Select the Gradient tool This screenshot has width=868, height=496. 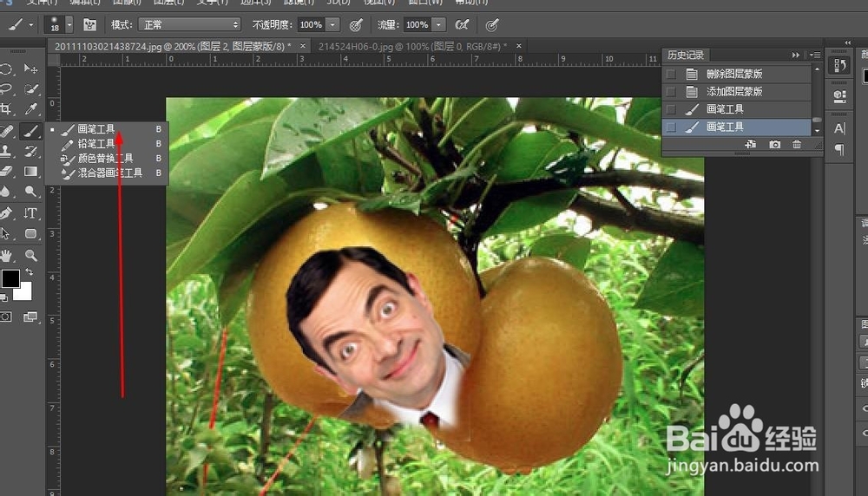(x=31, y=172)
